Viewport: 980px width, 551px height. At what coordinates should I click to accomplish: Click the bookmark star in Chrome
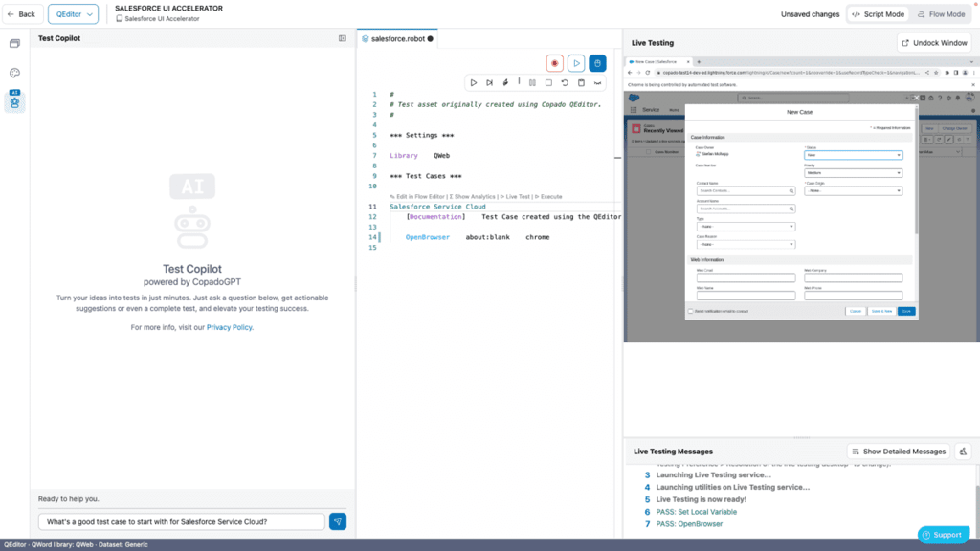point(936,73)
